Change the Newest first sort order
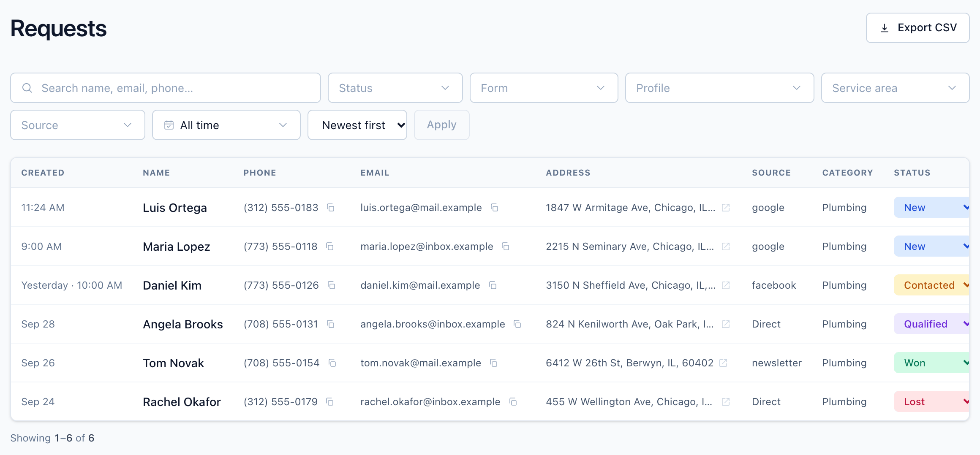 pyautogui.click(x=357, y=125)
